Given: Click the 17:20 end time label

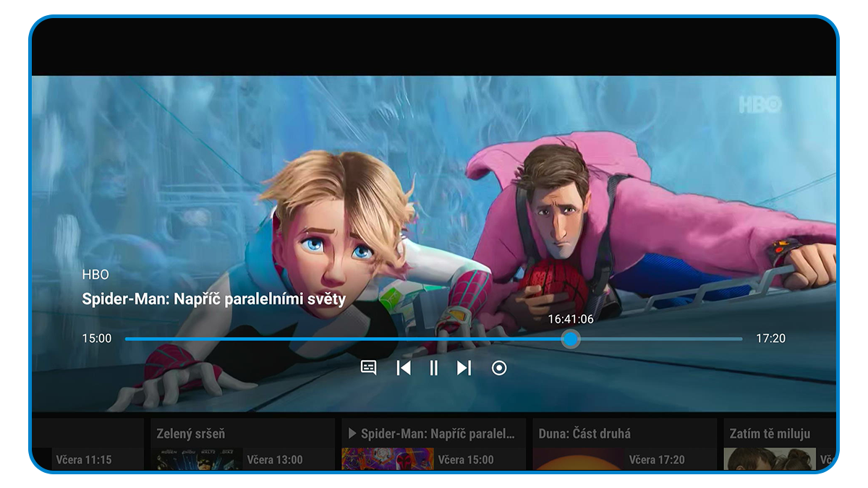Looking at the screenshot, I should (770, 338).
